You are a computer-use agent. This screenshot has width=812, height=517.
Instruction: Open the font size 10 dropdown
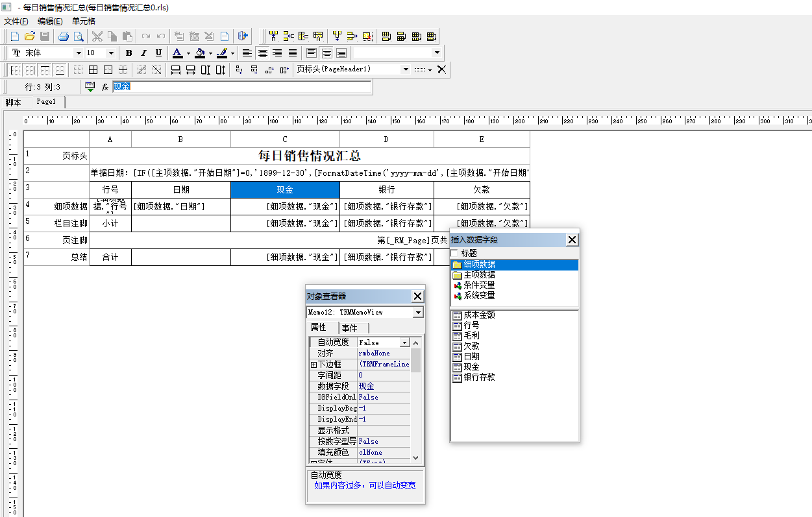point(111,53)
